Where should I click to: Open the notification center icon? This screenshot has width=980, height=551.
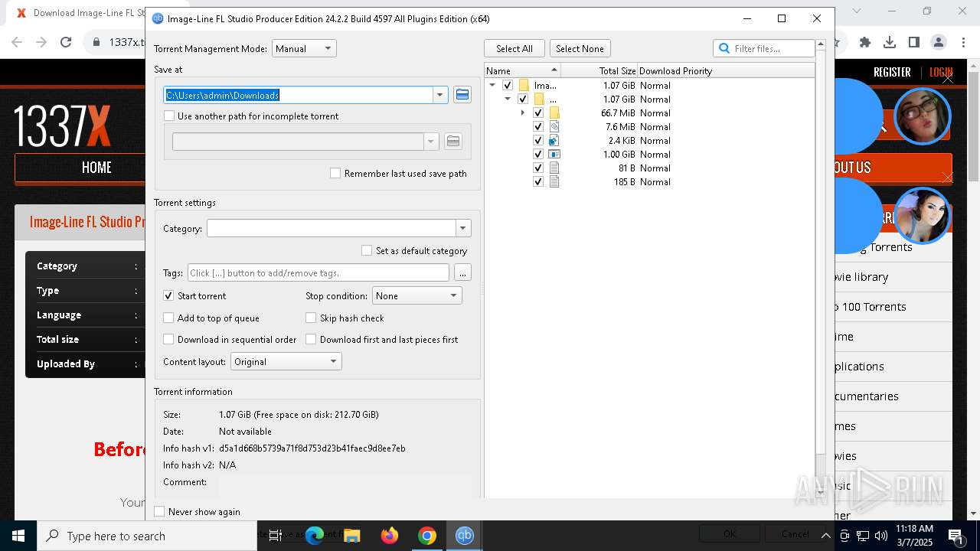click(x=956, y=536)
